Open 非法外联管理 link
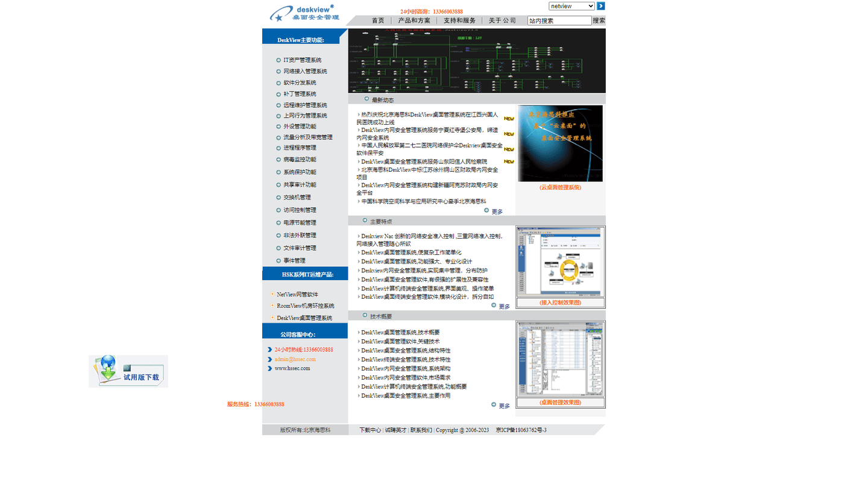The width and height of the screenshot is (868, 488). (300, 236)
